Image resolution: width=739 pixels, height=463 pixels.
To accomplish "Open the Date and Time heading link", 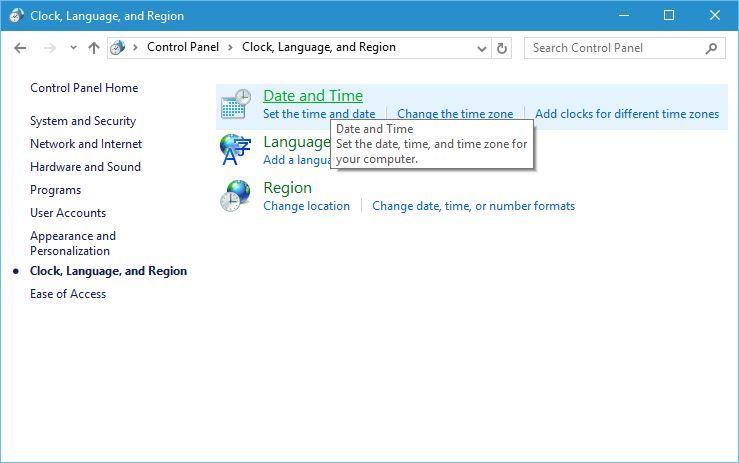I will coord(313,96).
